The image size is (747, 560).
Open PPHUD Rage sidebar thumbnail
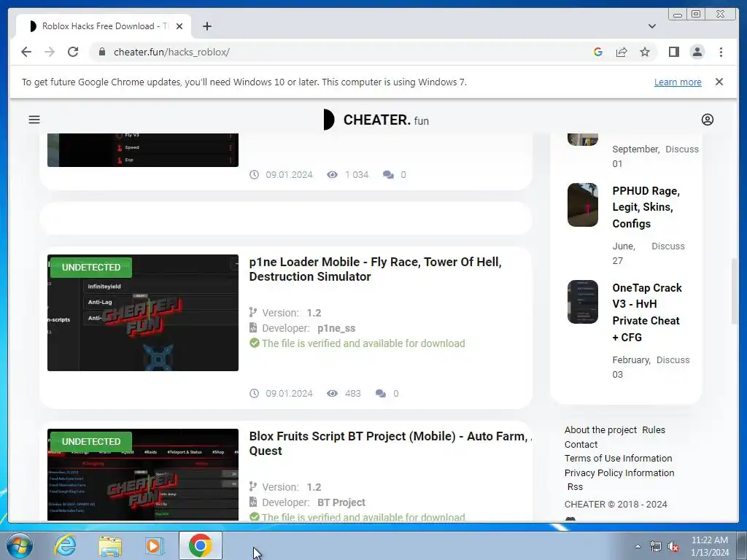(583, 205)
